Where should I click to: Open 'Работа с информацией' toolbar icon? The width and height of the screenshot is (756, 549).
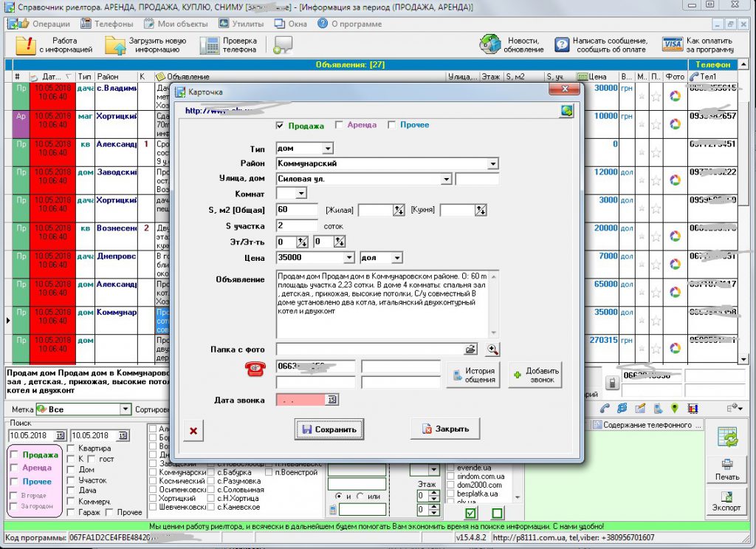26,45
